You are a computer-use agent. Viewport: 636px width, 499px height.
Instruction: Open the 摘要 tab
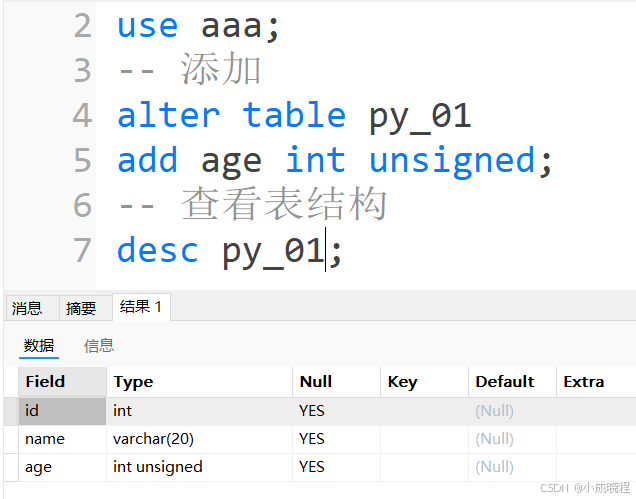tap(81, 308)
